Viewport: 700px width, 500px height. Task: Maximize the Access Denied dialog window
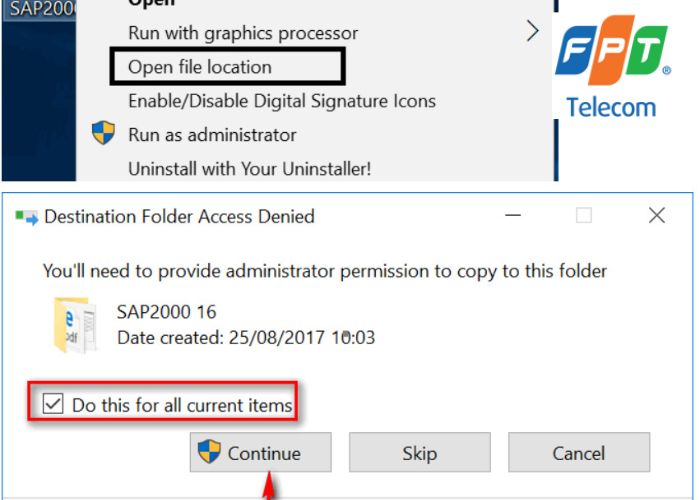584,215
